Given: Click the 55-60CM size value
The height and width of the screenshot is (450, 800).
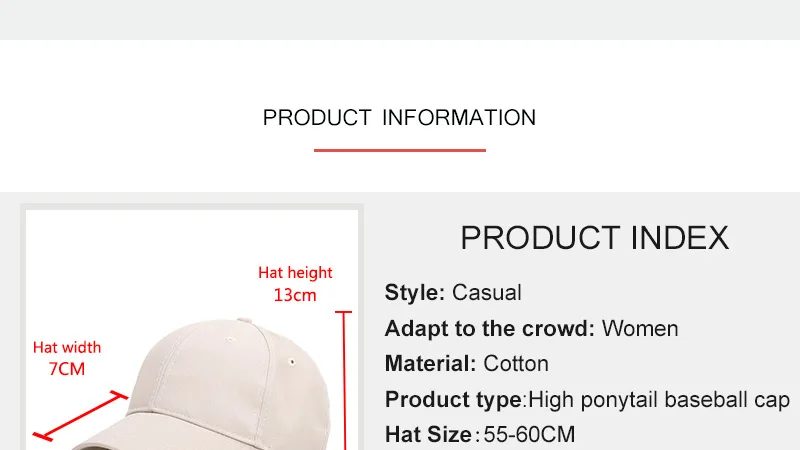Looking at the screenshot, I should [x=529, y=435].
